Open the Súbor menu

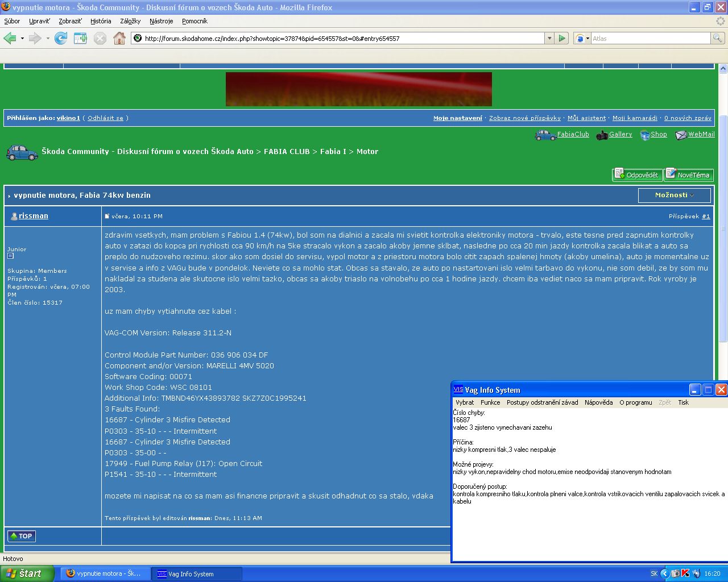[x=12, y=21]
